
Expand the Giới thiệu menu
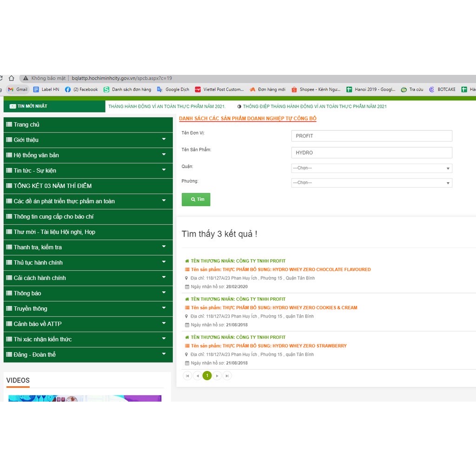88,140
